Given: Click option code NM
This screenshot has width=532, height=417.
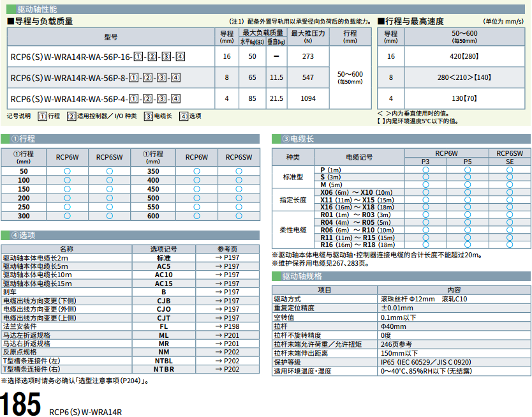Looking at the screenshot, I should pos(163,352).
